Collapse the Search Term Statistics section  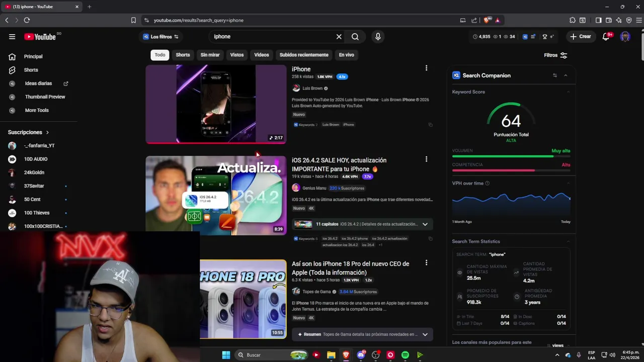pyautogui.click(x=568, y=242)
